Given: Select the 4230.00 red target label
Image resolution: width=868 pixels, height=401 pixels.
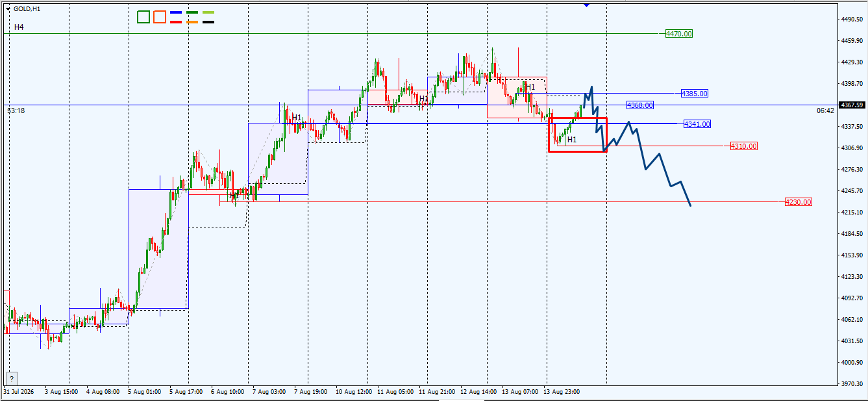Looking at the screenshot, I should (x=799, y=202).
